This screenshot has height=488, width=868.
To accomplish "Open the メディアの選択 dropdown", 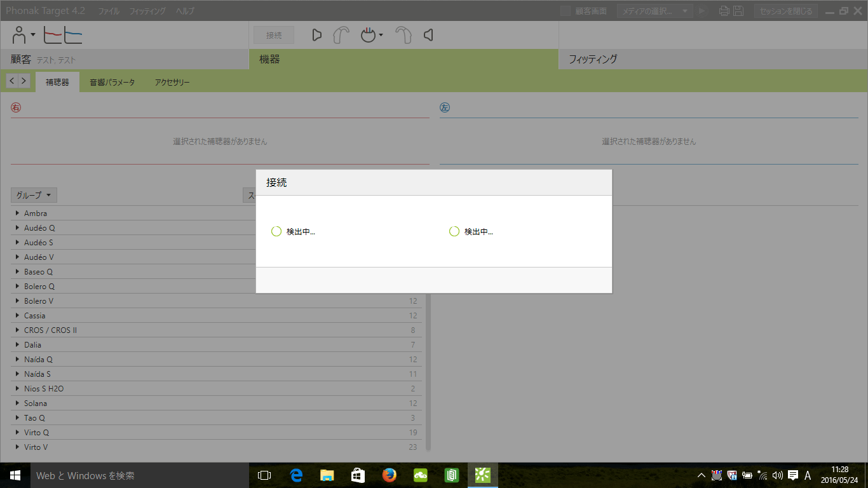I will pos(654,11).
